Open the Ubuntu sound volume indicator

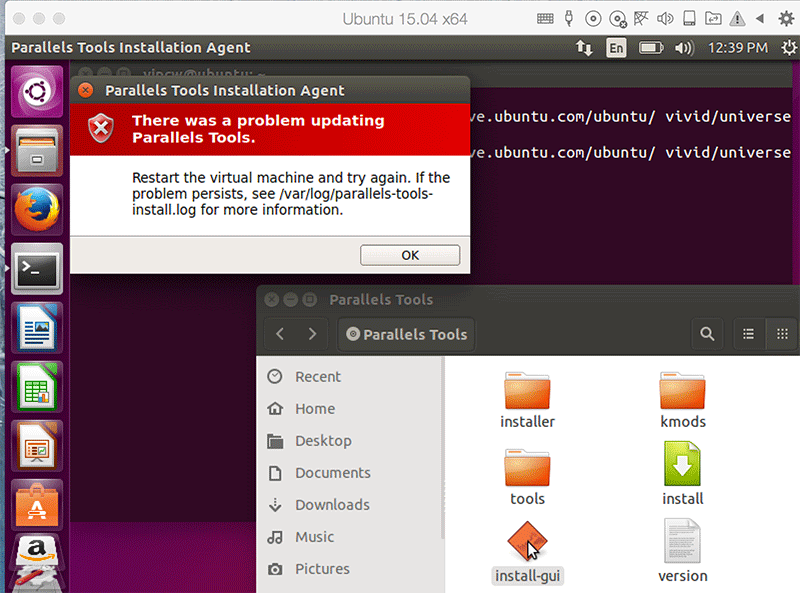684,48
